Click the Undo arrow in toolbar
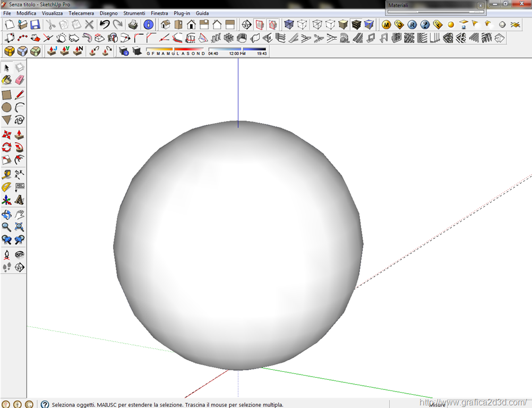532x408 pixels. (105, 24)
